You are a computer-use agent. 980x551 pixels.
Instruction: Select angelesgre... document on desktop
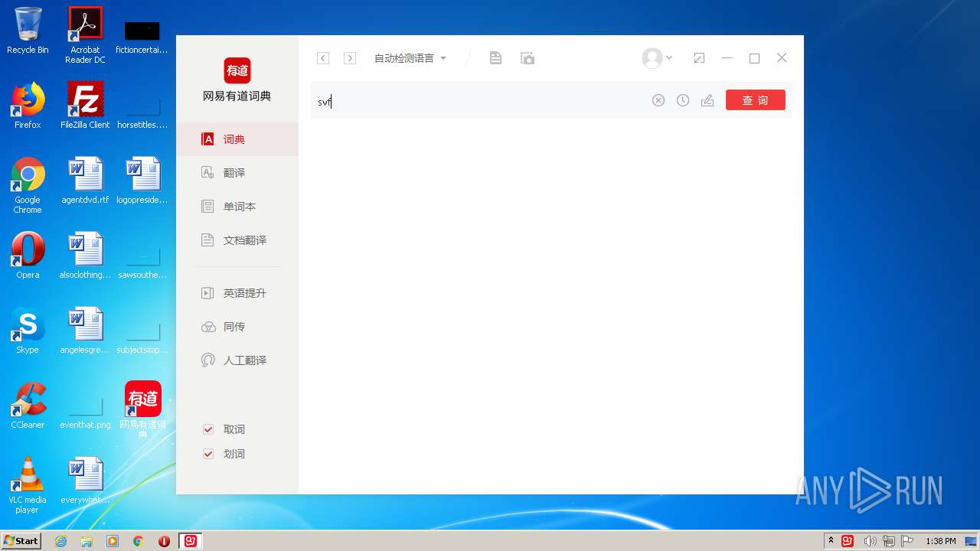click(x=85, y=330)
